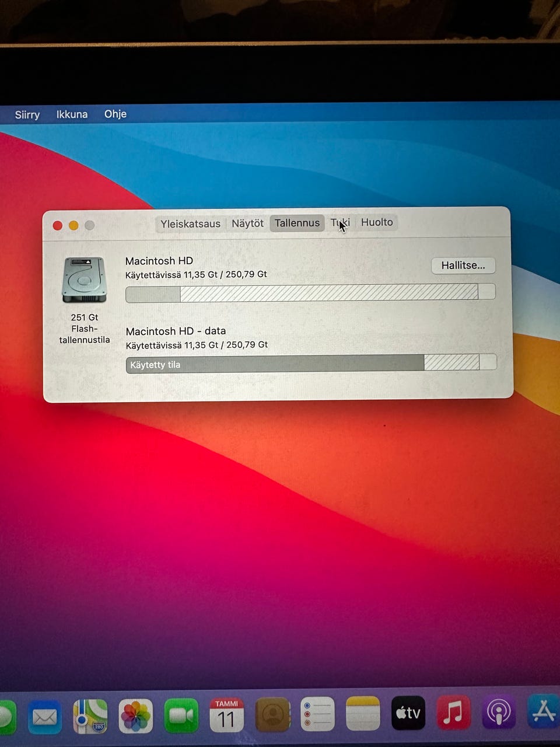Select the Tallennus tab
This screenshot has width=560, height=747.
coord(297,223)
